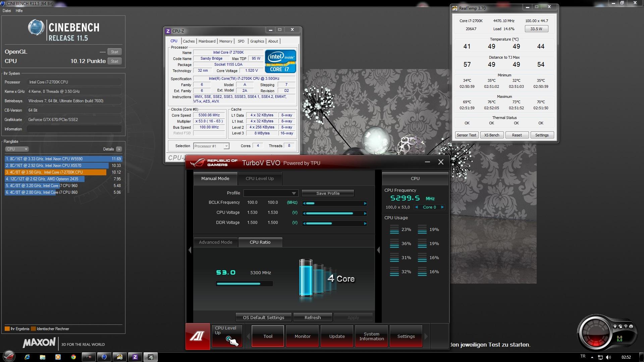Open the network tray icon

(x=600, y=357)
